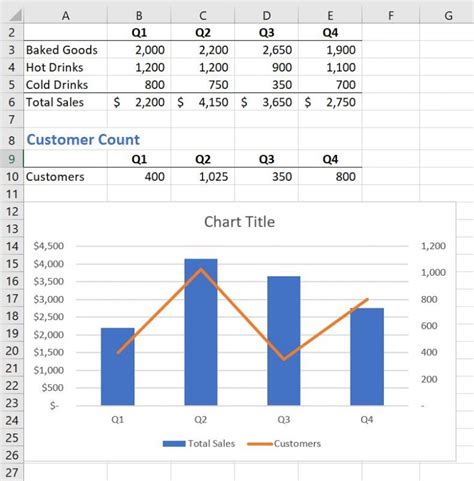Select Baked Goods Q1 value 2,000

point(139,50)
